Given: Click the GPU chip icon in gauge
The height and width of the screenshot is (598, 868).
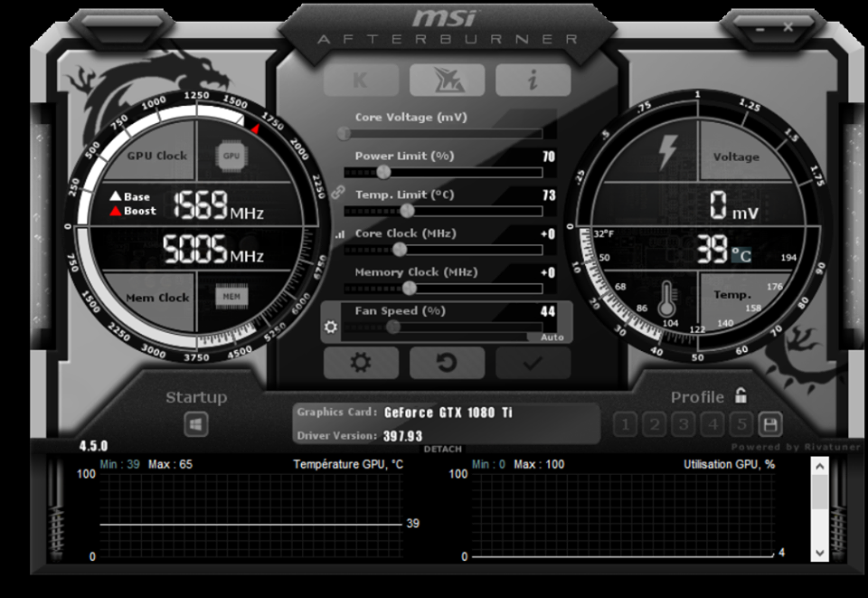Looking at the screenshot, I should 231,156.
